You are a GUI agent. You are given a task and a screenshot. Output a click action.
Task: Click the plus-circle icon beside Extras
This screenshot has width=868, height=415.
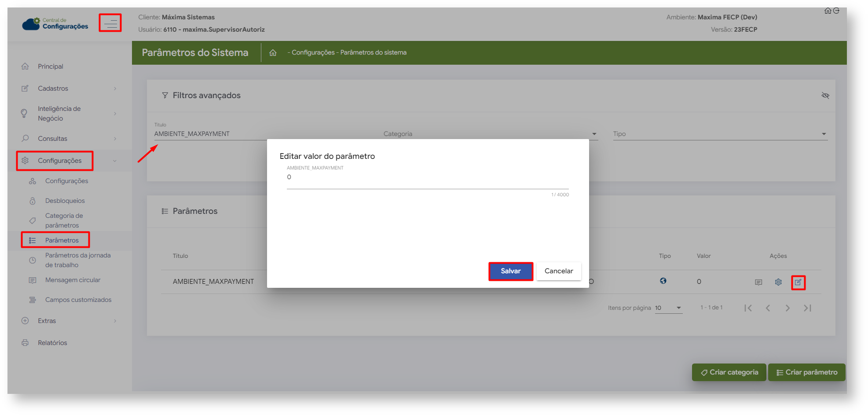coord(25,321)
